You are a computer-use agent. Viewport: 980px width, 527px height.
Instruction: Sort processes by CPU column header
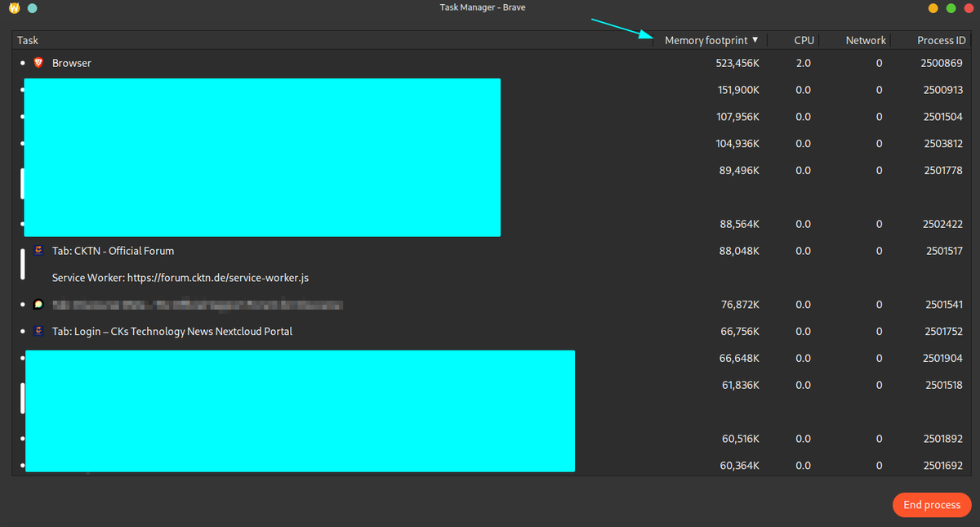[794, 40]
